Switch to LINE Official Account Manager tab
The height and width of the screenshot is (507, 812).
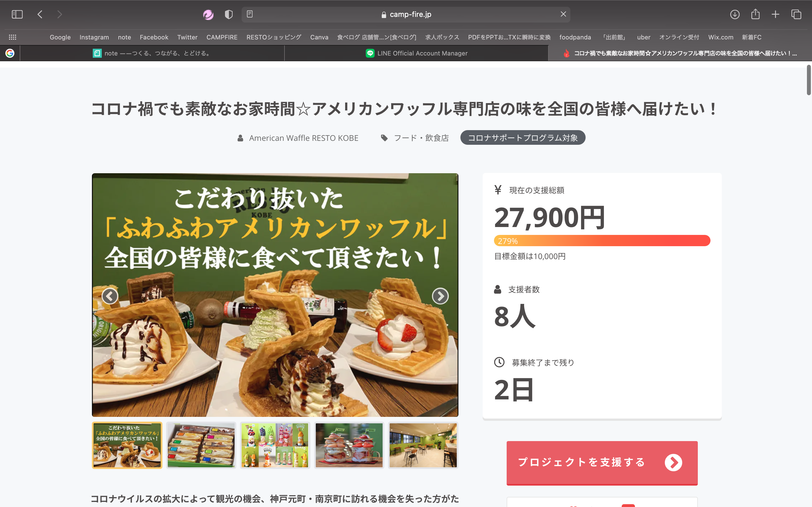point(416,53)
